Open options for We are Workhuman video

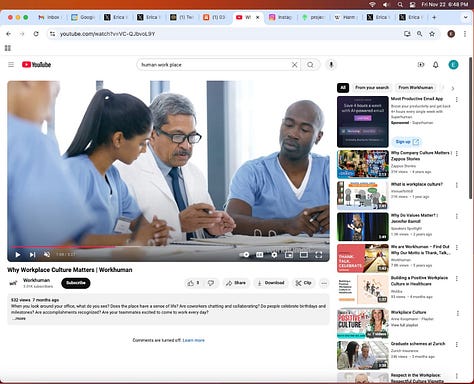pos(457,247)
